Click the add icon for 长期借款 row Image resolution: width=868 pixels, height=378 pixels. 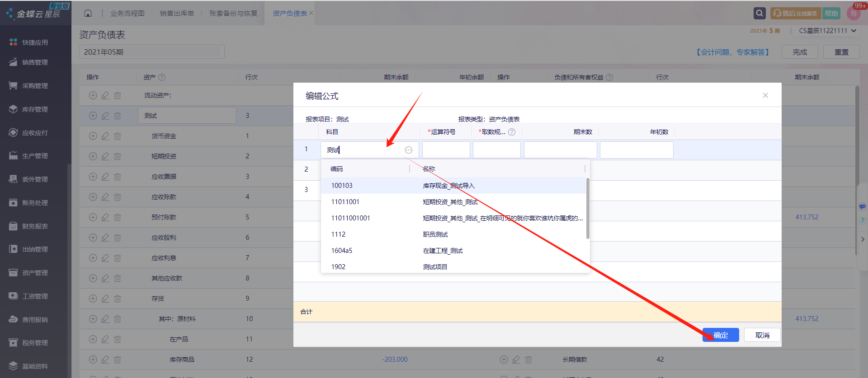coord(504,359)
